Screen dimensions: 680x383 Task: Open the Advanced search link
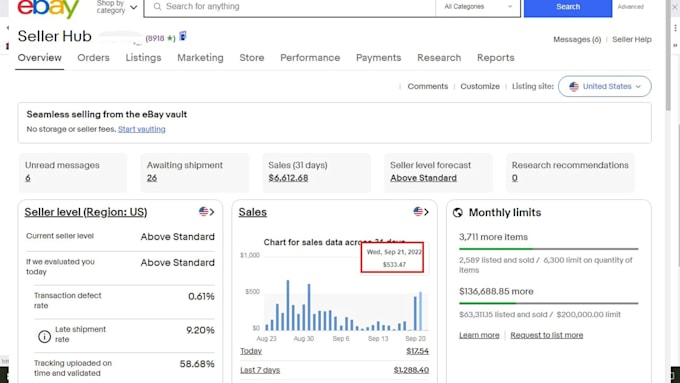click(631, 7)
